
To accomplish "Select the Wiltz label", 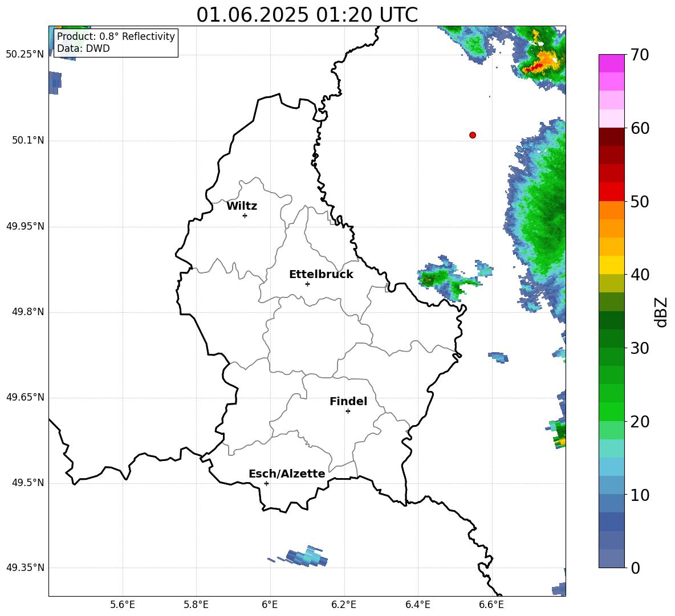I will 242,206.
